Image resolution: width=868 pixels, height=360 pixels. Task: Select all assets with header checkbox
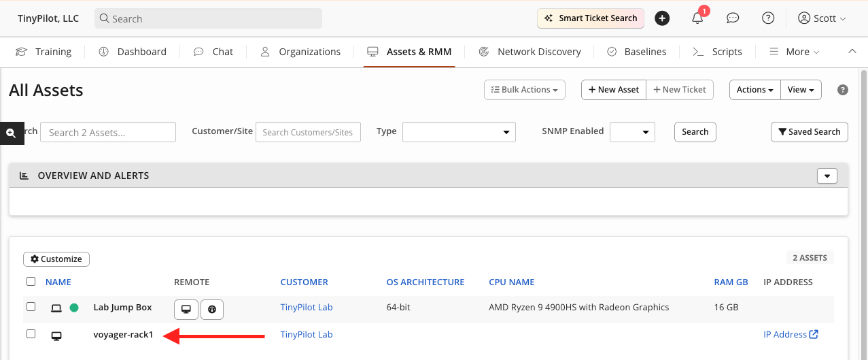coord(31,282)
